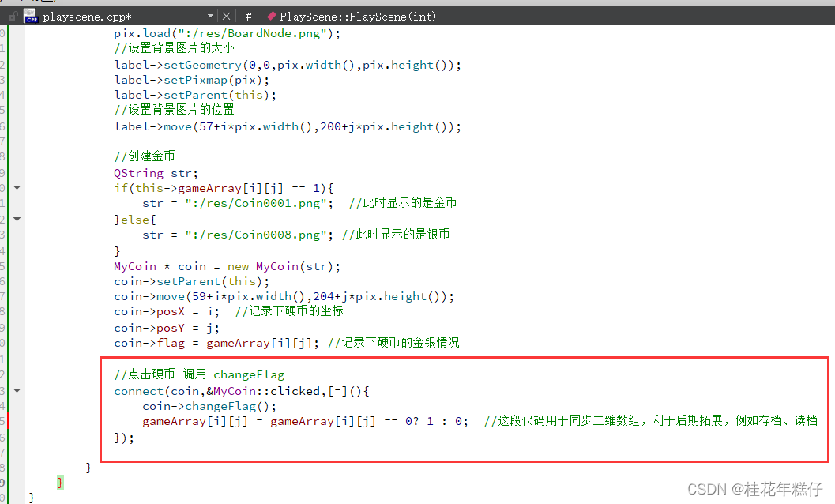Collapse the connect lambda fold arrow
Image resolution: width=835 pixels, height=504 pixels.
point(17,390)
